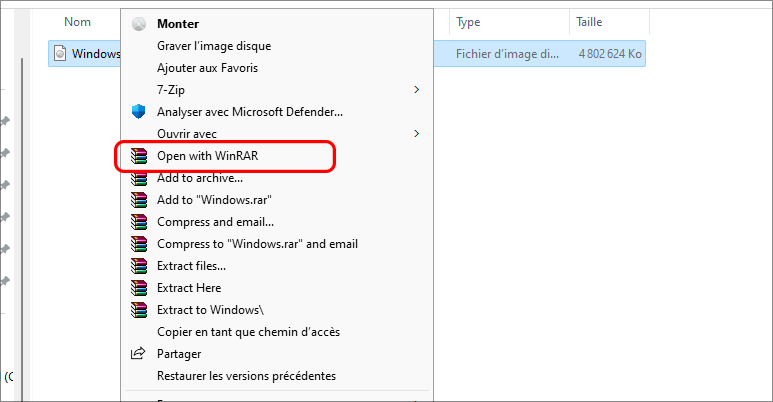The height and width of the screenshot is (402, 773).
Task: Click WinRAR icon beside Open with WinRAR
Action: point(139,156)
